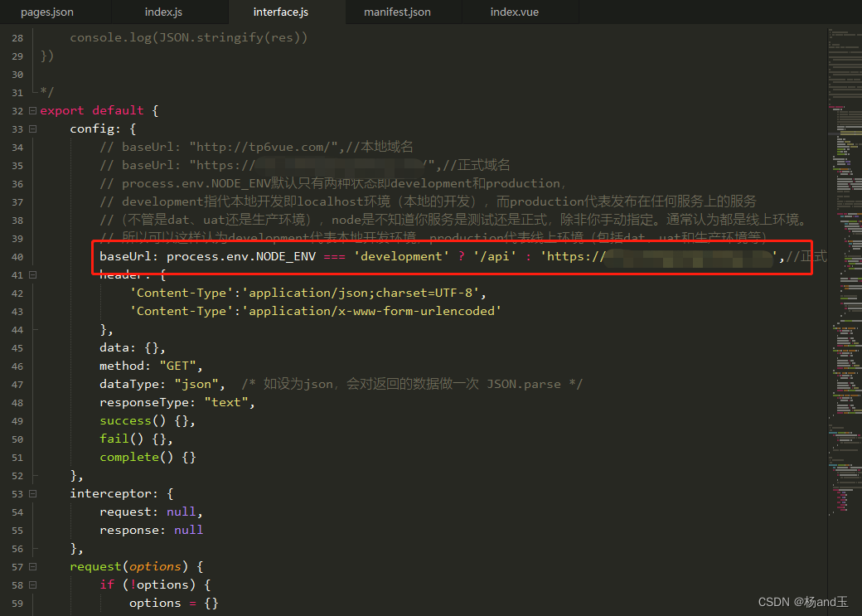The height and width of the screenshot is (616, 862).
Task: Click line number 52 in the gutter
Action: pos(17,476)
